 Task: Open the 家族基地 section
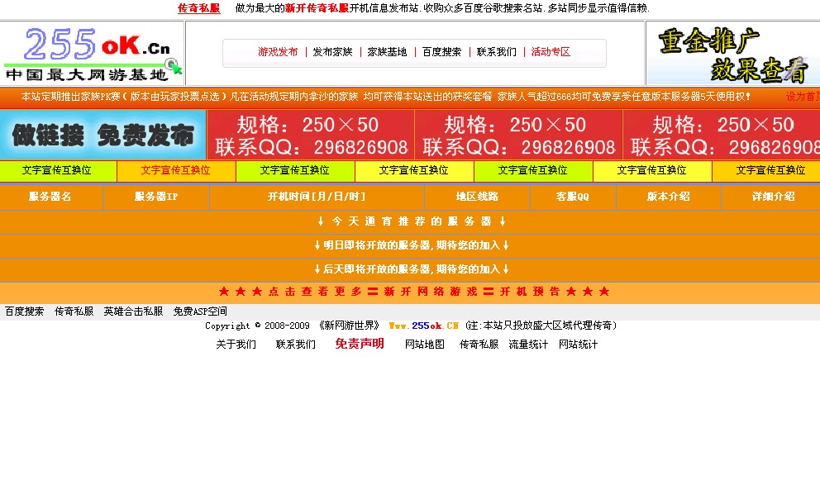[x=386, y=51]
